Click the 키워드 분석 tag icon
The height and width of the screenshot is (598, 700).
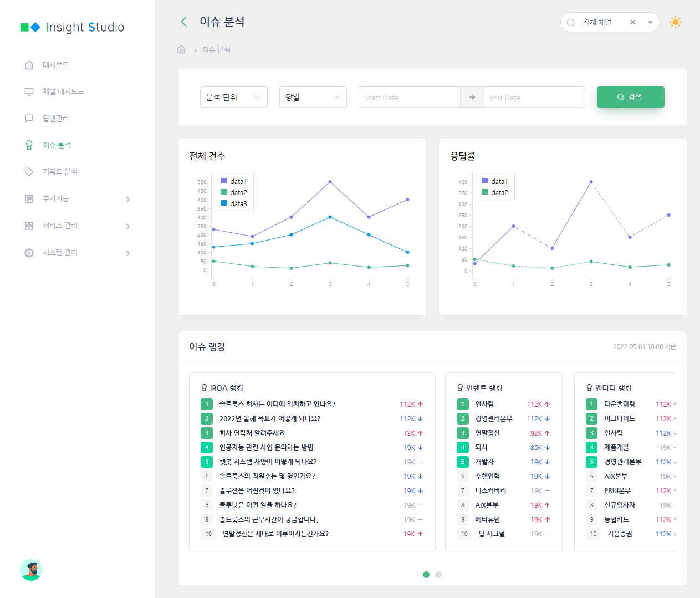click(29, 172)
